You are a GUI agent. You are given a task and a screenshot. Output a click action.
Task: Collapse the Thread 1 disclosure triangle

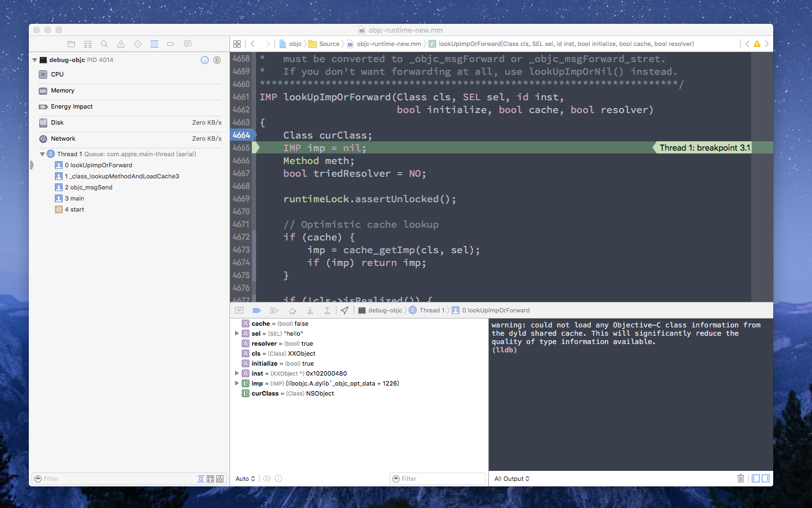(42, 154)
